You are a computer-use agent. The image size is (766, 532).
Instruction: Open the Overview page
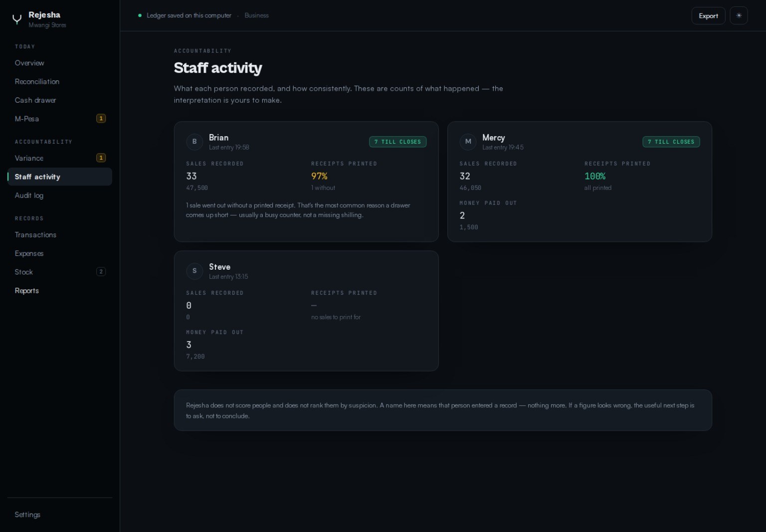click(x=60, y=63)
